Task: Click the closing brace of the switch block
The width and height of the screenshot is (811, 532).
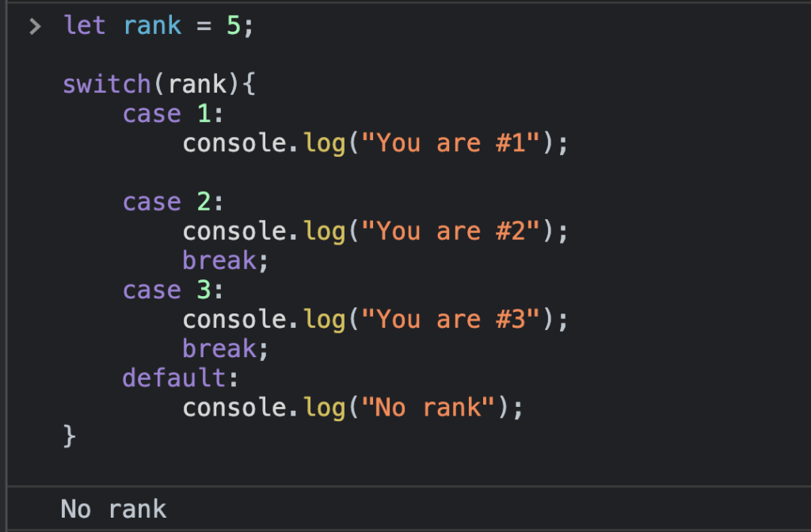Action: pyautogui.click(x=68, y=435)
